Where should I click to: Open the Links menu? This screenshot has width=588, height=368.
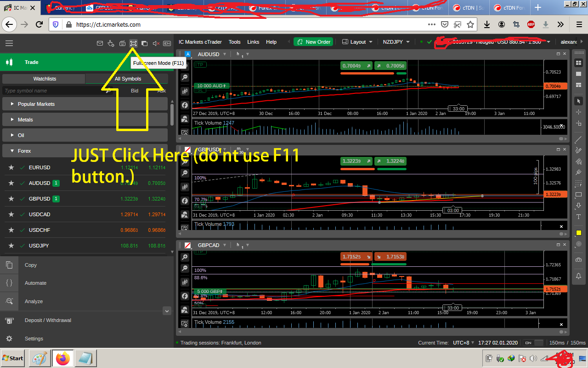253,42
